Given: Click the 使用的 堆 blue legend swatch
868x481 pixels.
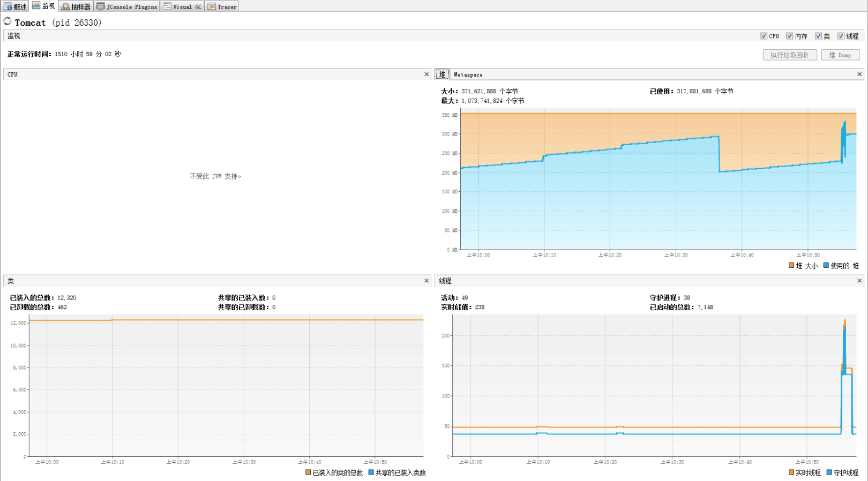Looking at the screenshot, I should point(826,265).
